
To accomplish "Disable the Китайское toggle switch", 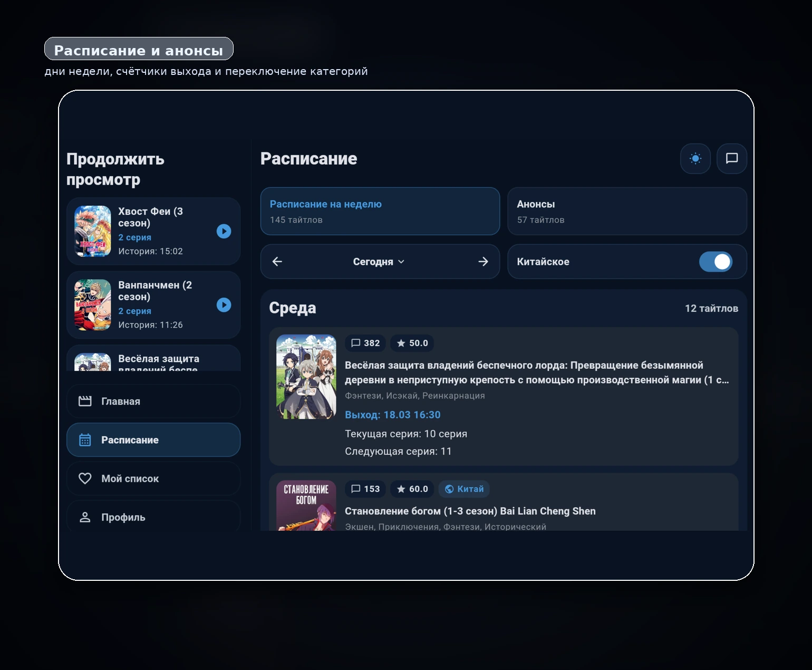I will [x=715, y=262].
